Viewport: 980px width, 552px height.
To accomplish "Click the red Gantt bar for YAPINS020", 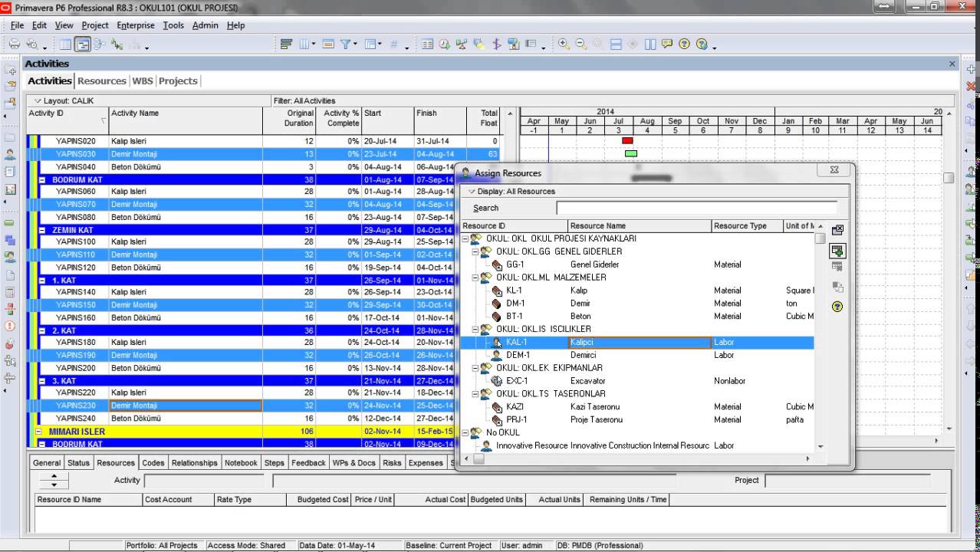I will click(627, 141).
